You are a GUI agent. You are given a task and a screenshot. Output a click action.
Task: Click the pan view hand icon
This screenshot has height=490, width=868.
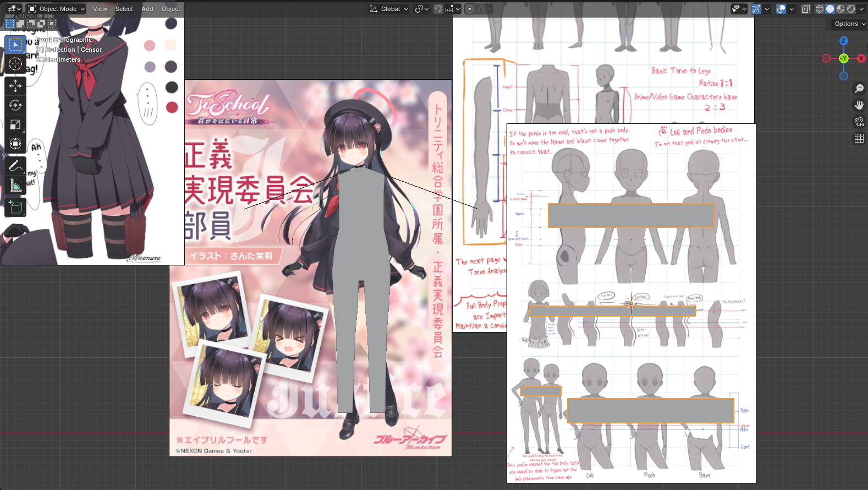coord(859,105)
